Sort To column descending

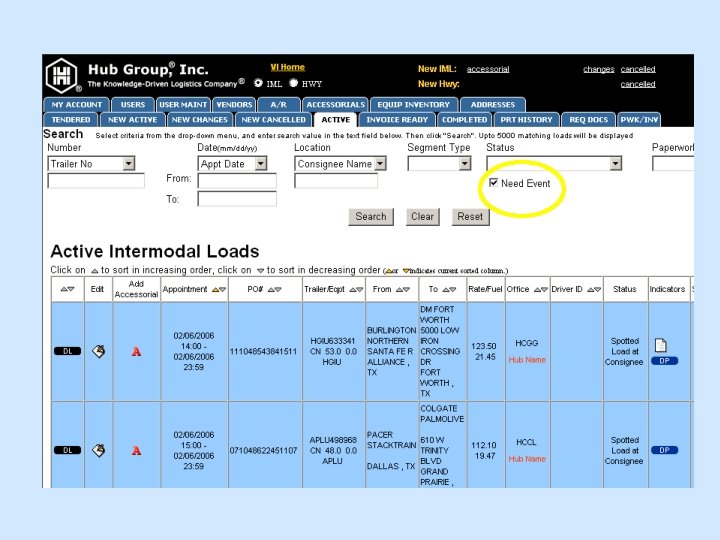452,290
